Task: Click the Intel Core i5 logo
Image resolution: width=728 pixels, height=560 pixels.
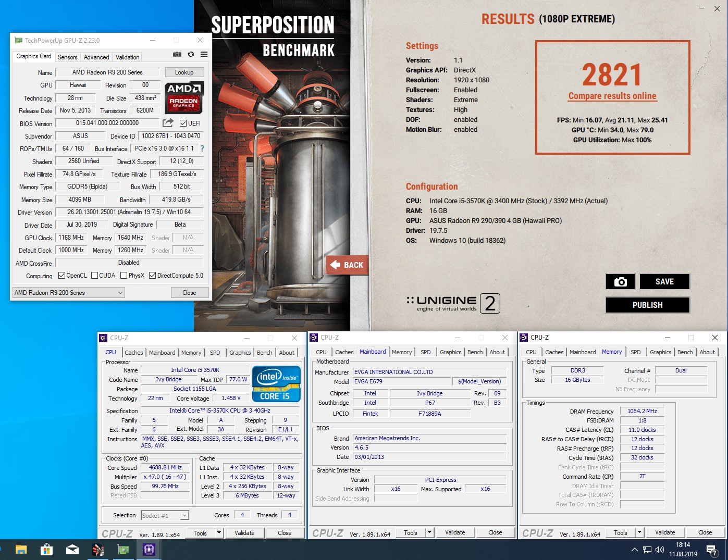Action: (x=276, y=384)
